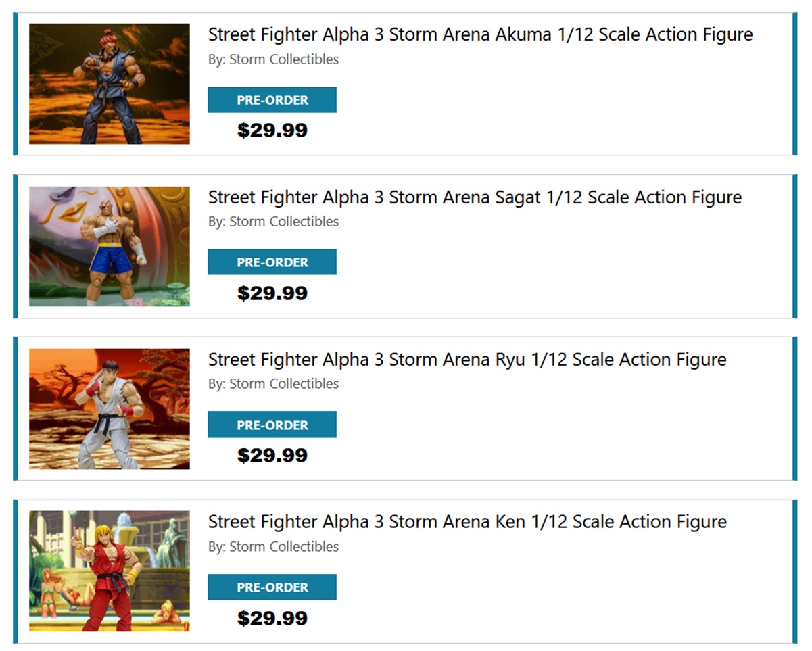Click the $29.99 price for Sagat
812x651 pixels.
point(272,293)
